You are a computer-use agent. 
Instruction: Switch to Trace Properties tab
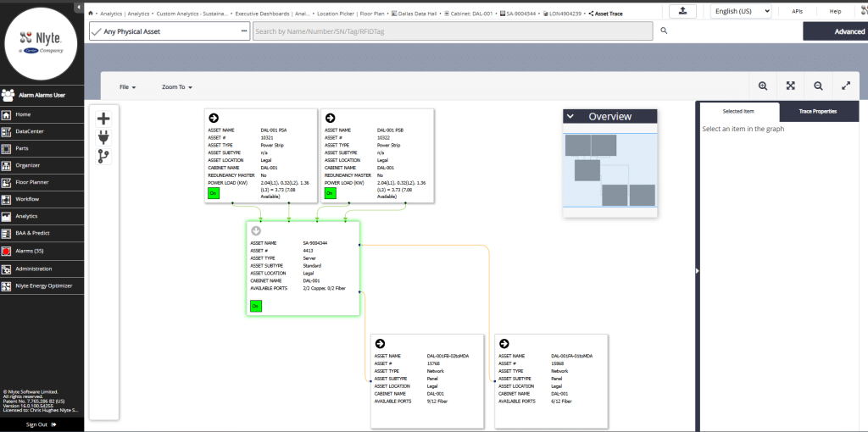point(818,111)
